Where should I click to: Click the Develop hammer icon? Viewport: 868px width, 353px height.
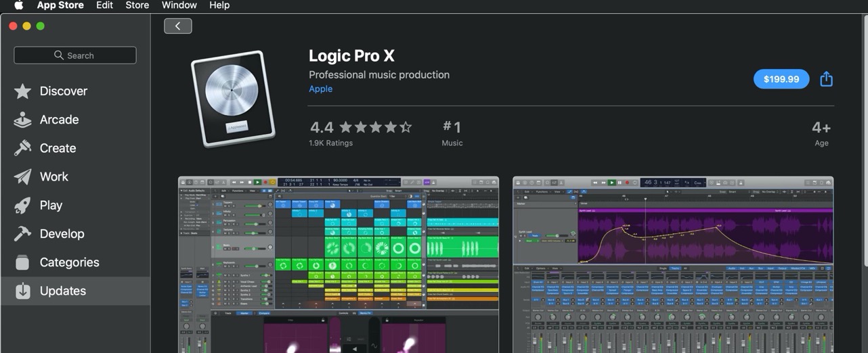tap(22, 233)
